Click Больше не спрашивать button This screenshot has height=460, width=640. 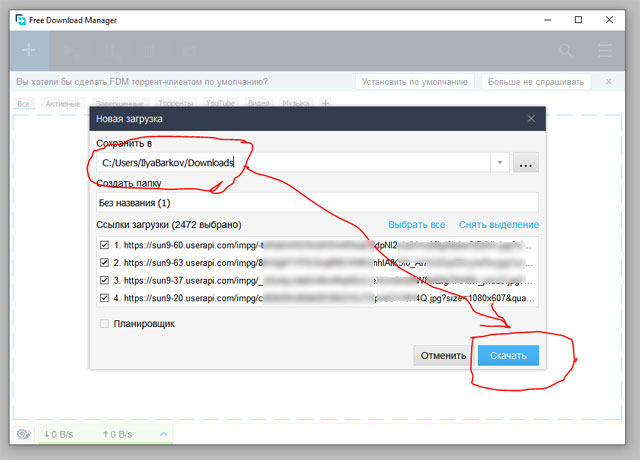(536, 82)
